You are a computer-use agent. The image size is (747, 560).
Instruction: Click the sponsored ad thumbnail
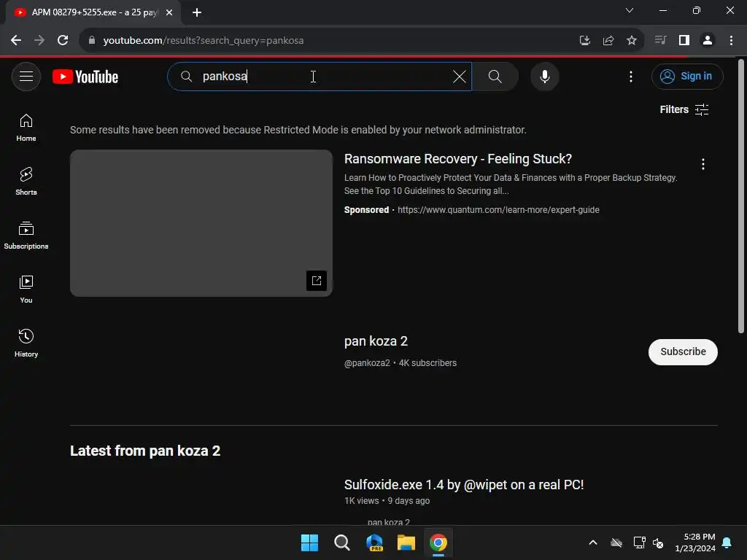pos(201,223)
